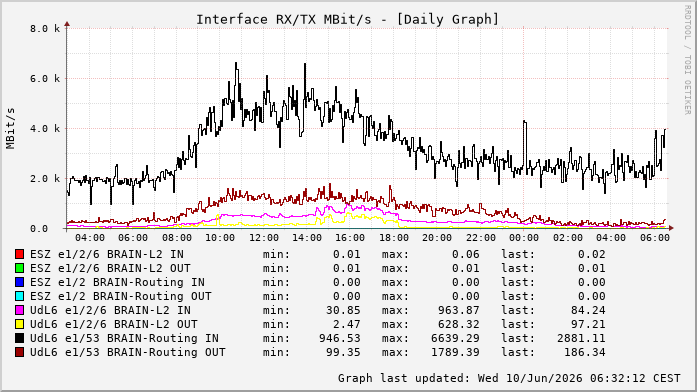Image resolution: width=697 pixels, height=392 pixels.
Task: Click the 6.0 k y-axis label
Action: click(45, 79)
